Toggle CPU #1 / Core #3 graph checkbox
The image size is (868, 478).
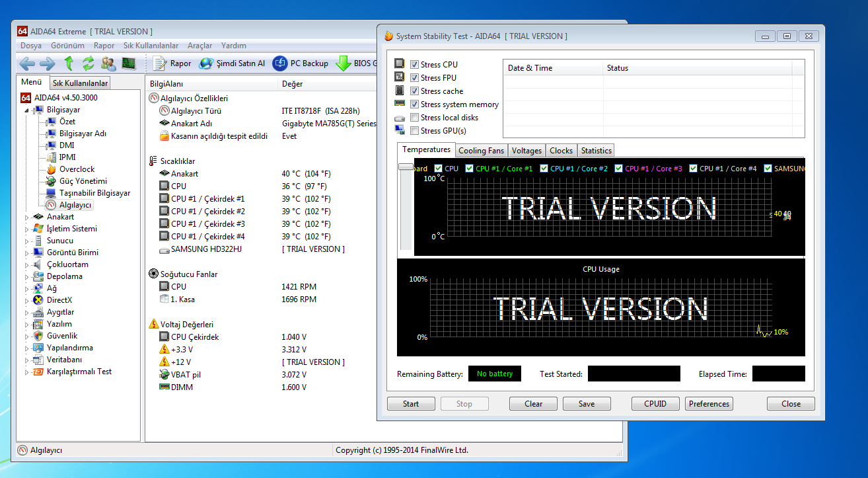pos(619,169)
